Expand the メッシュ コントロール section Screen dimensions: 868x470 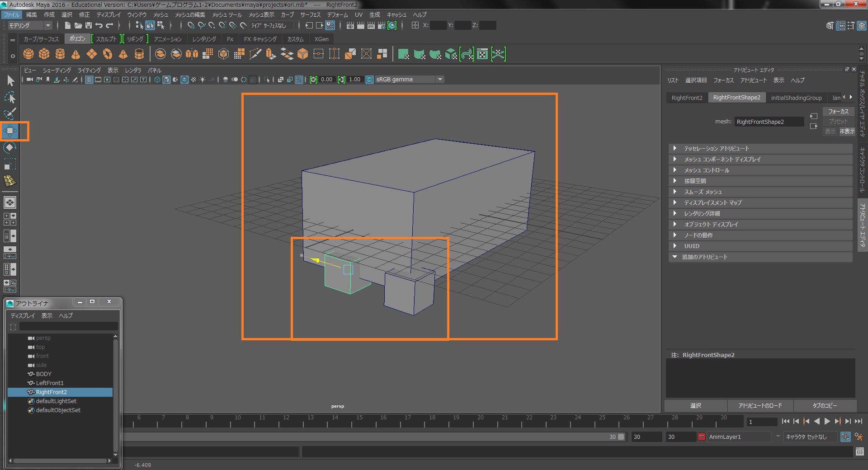click(x=706, y=170)
